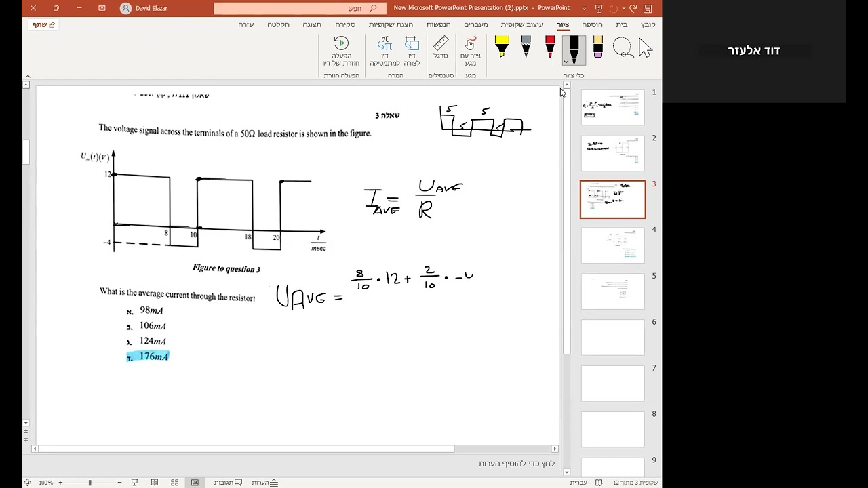
Task: Click slide 3 of 12 indicator
Action: (x=635, y=483)
